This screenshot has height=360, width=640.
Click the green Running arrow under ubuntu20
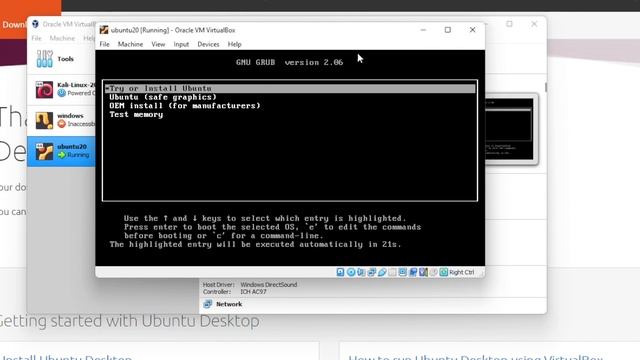coord(62,155)
